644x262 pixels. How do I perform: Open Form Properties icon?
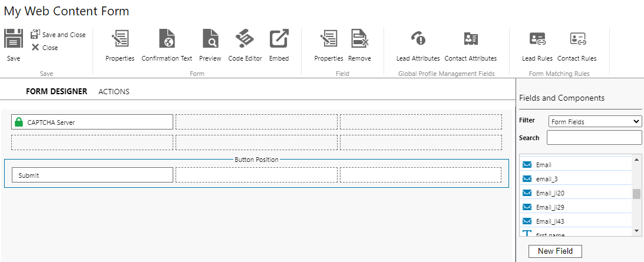pos(120,39)
